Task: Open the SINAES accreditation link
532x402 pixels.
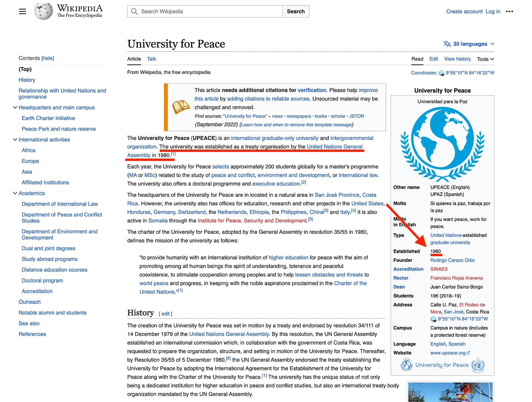Action: tap(439, 269)
